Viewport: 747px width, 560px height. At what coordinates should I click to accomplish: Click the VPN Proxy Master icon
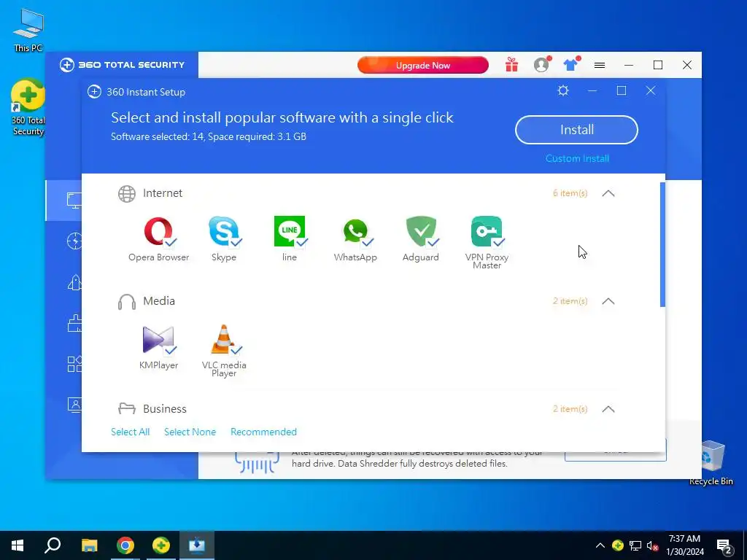(487, 231)
